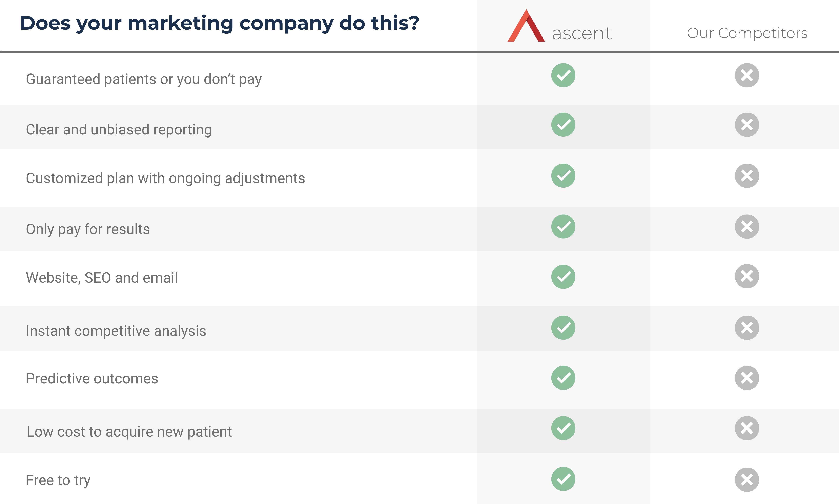Click 'Customized plan with ongoing adjustments' text
Screen dimensions: 839x504
[x=165, y=178]
